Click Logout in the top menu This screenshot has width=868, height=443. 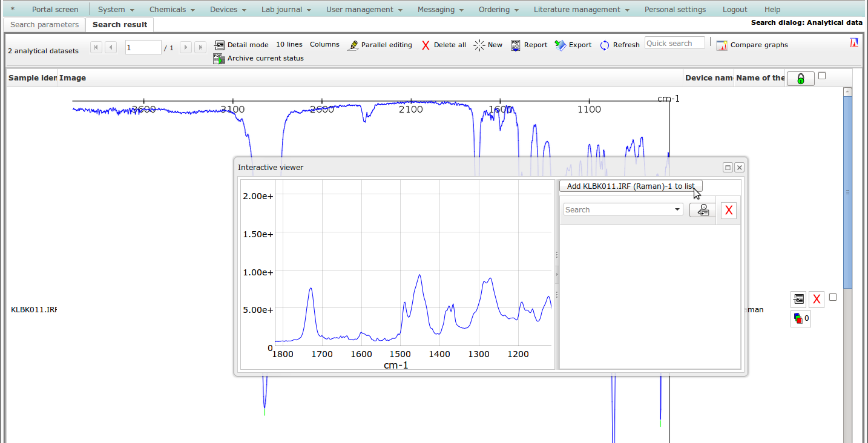pyautogui.click(x=735, y=10)
